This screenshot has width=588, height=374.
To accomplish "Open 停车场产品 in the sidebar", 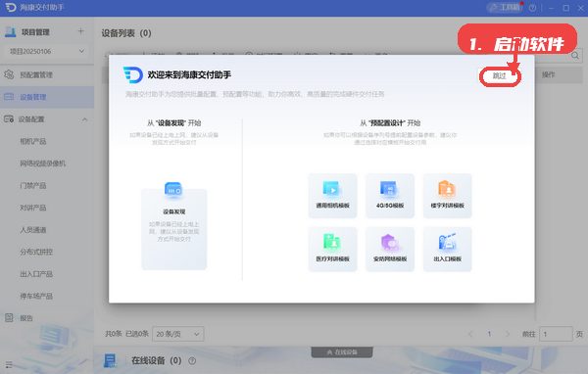I will 36,296.
